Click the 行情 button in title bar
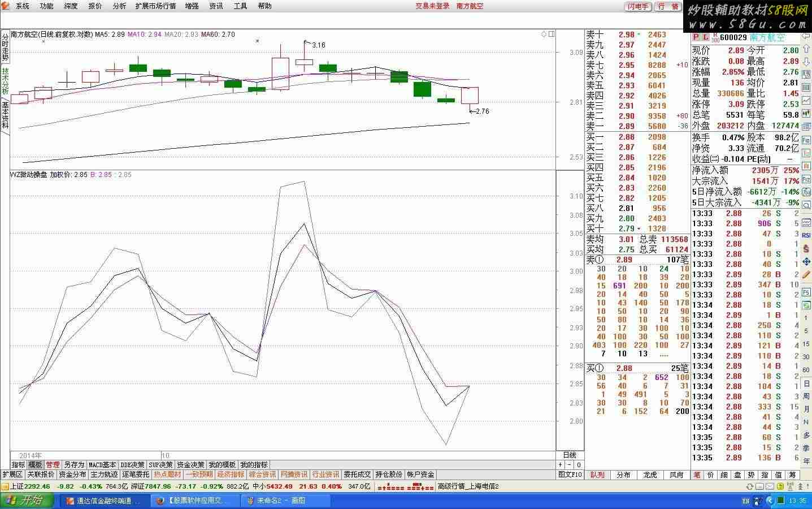This screenshot has height=509, width=812. click(668, 6)
